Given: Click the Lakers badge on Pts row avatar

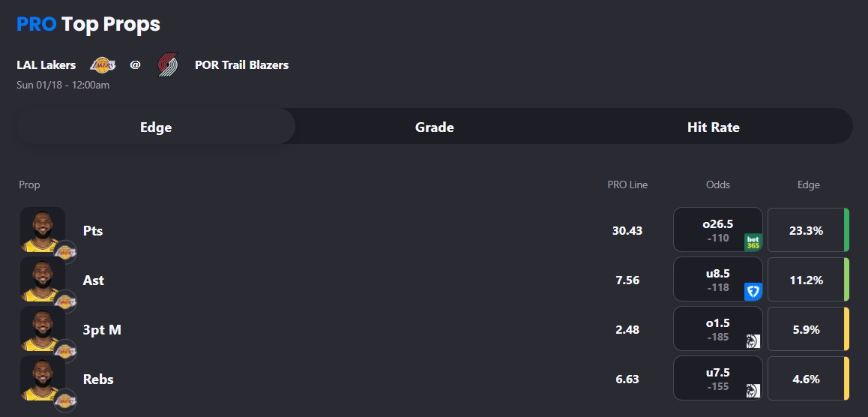Looking at the screenshot, I should [66, 251].
